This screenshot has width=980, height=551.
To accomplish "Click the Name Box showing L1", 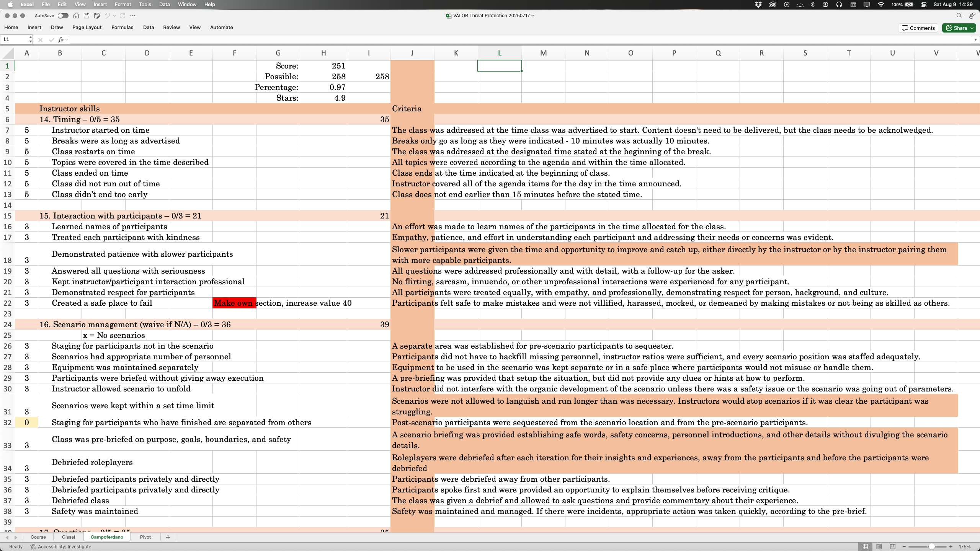I will (15, 39).
